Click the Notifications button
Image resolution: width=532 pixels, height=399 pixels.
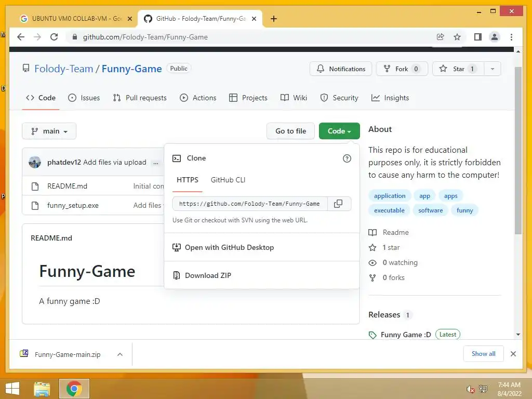click(x=341, y=69)
